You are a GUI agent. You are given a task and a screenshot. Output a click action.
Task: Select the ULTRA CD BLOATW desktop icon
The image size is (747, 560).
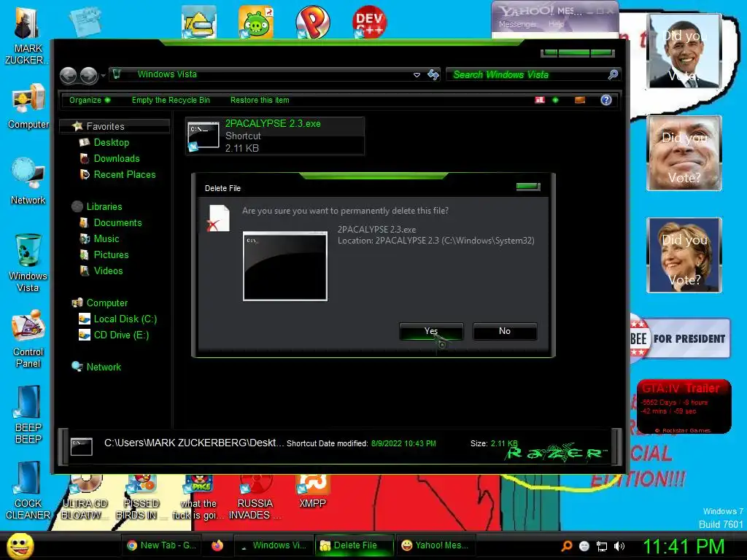coord(85,497)
